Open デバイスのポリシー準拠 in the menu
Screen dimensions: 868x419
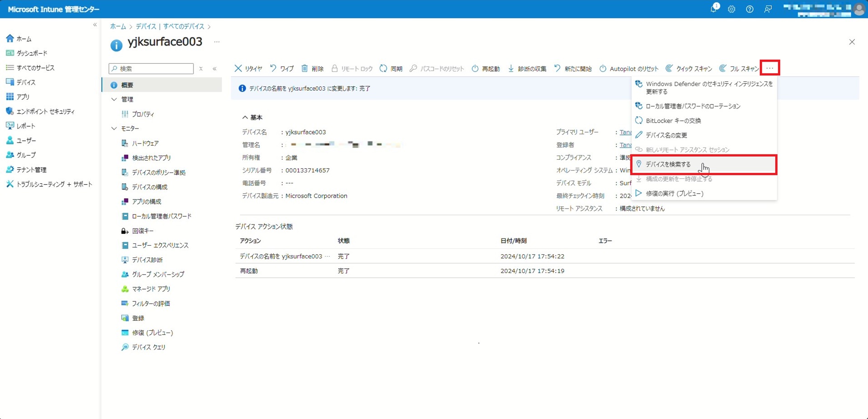(x=154, y=172)
